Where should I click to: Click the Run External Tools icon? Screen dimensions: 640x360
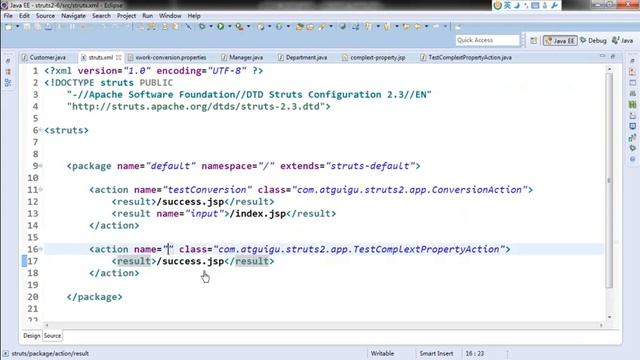tap(240, 27)
